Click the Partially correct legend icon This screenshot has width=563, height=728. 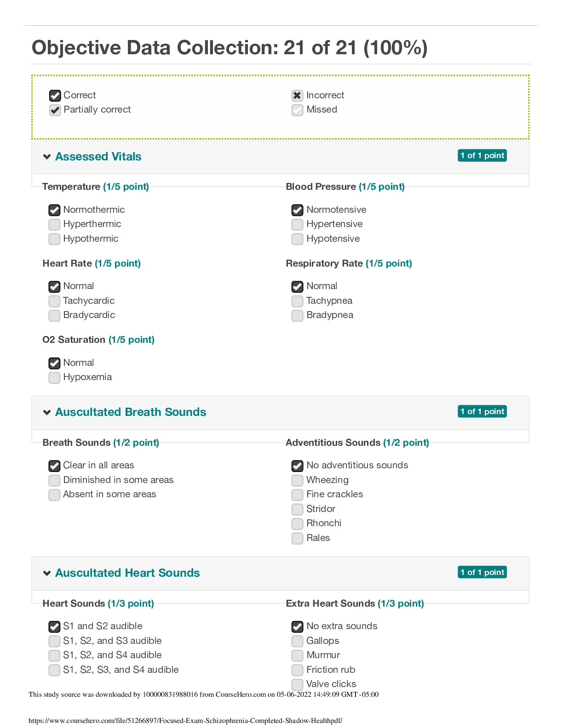55,110
